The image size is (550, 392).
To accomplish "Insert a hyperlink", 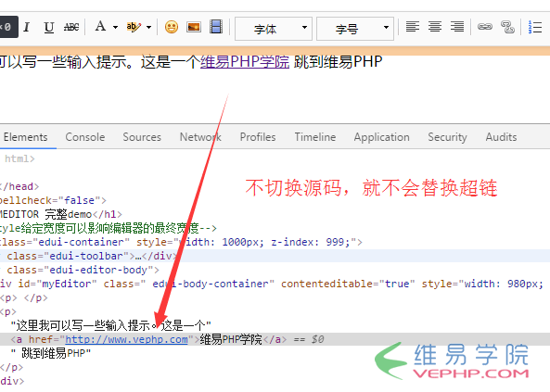I will click(x=485, y=27).
